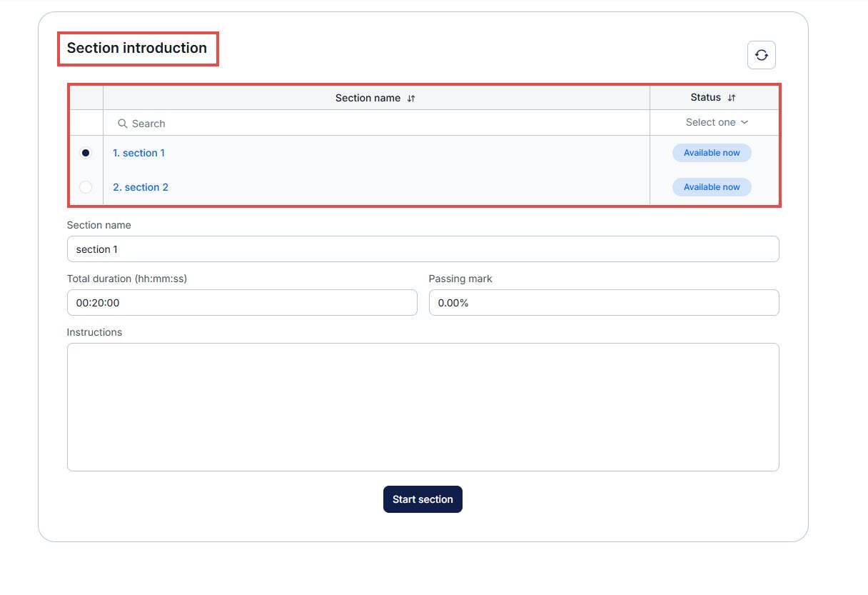Click the 'Section introduction' heading
Screen dimensions: 868x595
pyautogui.click(x=137, y=49)
